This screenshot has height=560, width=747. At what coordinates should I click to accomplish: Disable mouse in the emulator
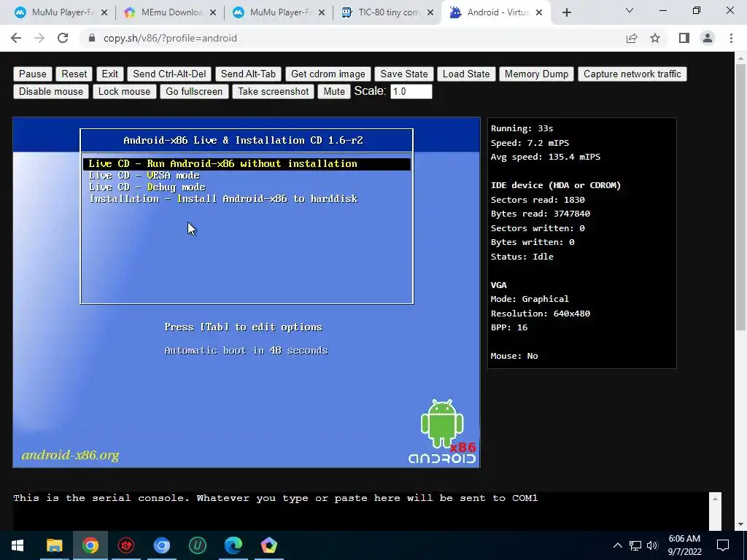(x=51, y=91)
